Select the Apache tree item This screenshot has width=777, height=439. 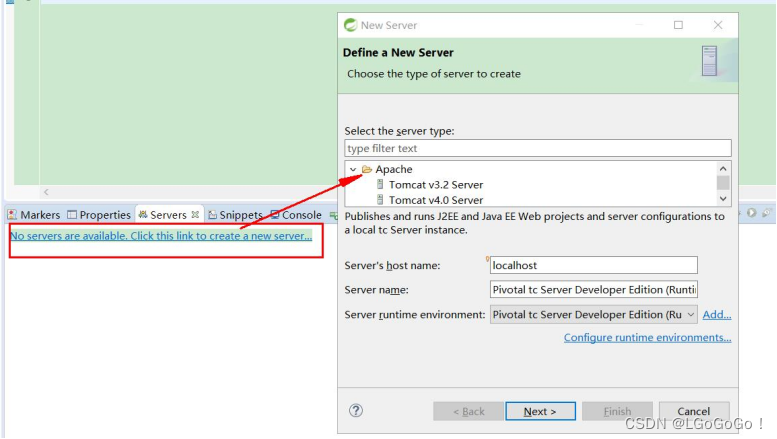pos(393,169)
